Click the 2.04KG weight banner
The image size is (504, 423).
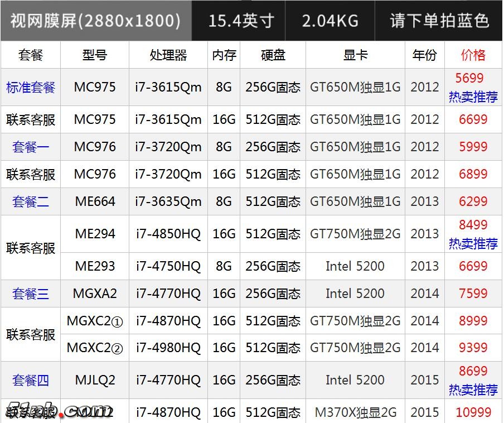coord(330,20)
